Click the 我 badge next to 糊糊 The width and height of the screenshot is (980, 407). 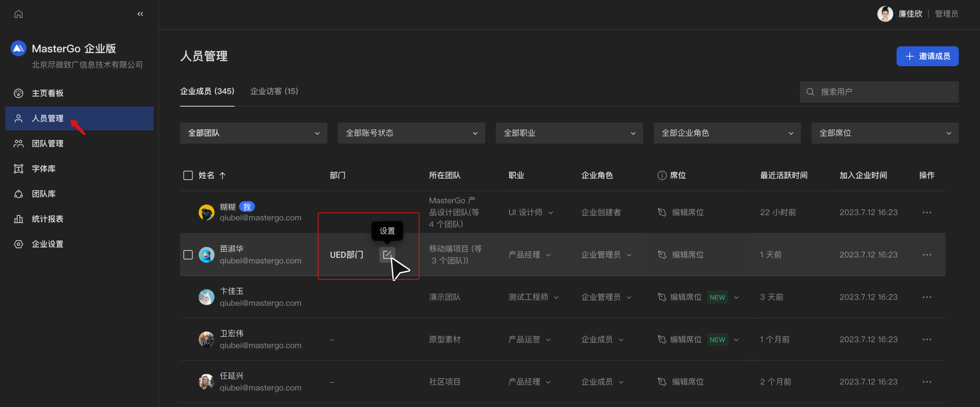click(x=247, y=207)
